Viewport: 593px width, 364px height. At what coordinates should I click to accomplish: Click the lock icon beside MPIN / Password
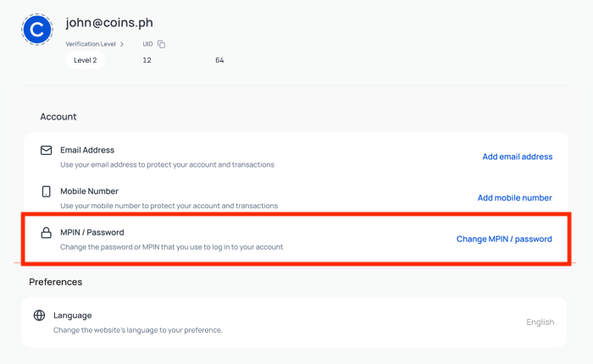[x=47, y=233]
